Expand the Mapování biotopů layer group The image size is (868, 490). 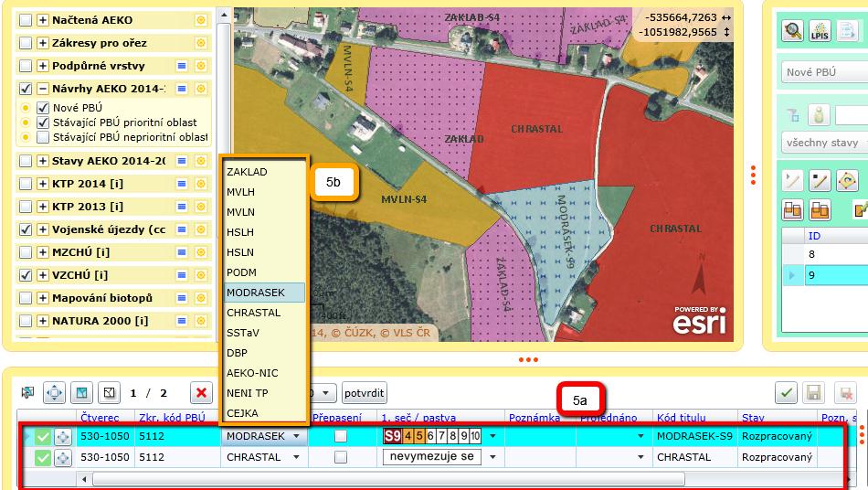43,298
